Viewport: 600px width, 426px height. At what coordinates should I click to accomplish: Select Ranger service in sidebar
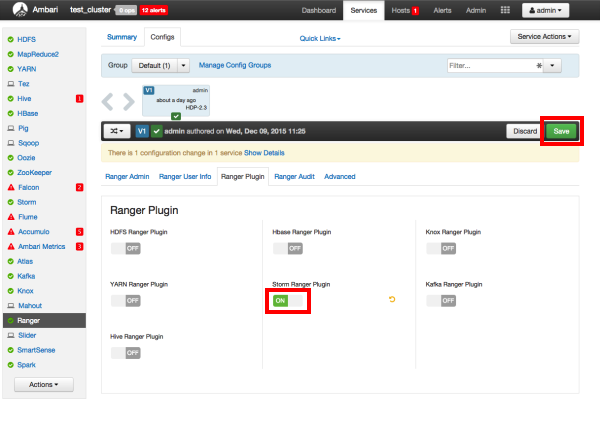point(44,320)
